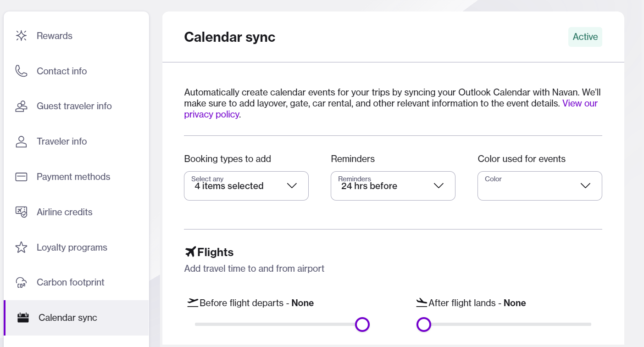Click the Loyalty programs star icon
The image size is (644, 347).
21,247
